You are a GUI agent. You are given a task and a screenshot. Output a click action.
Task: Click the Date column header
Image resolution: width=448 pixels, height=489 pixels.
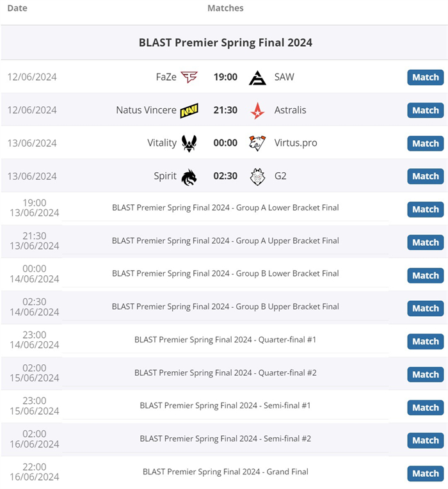pyautogui.click(x=17, y=8)
